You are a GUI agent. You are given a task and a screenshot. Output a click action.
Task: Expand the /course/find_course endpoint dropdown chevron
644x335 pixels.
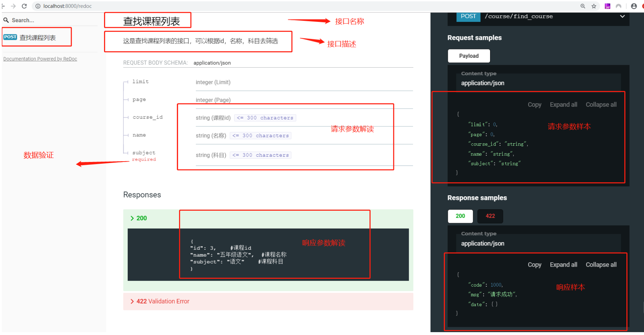[x=622, y=16]
